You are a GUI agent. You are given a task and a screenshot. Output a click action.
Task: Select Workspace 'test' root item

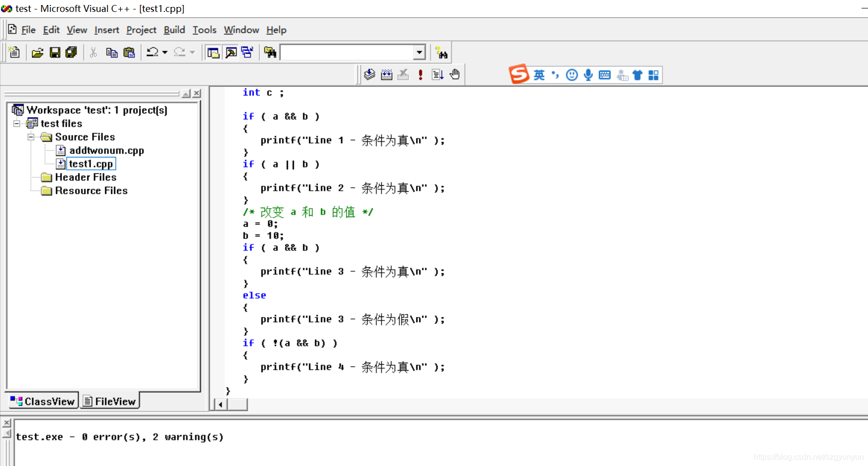97,110
